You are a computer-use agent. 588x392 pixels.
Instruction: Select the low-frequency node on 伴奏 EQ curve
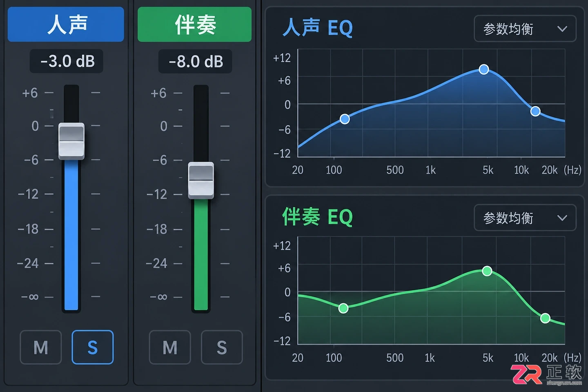(x=343, y=308)
